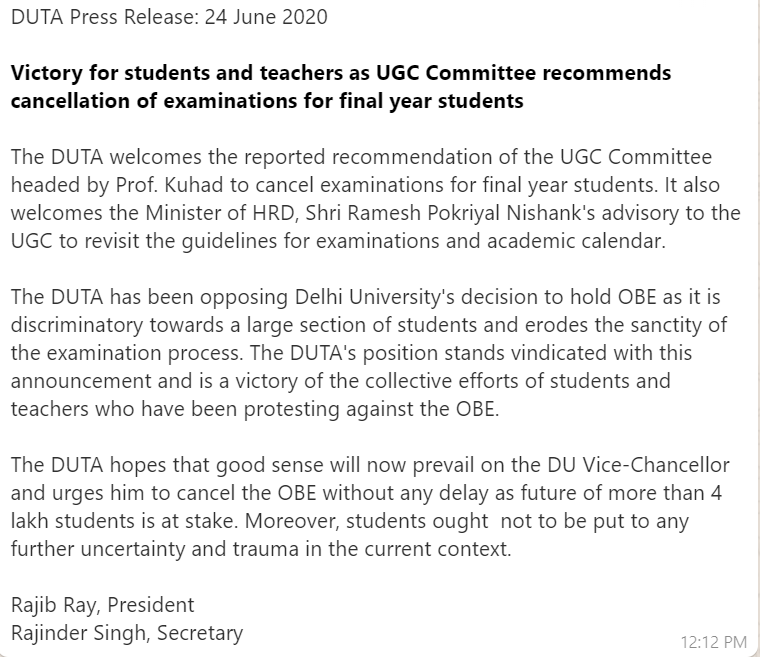Click the signature 'Rajib Ray, President'
This screenshot has width=760, height=657.
(x=102, y=605)
